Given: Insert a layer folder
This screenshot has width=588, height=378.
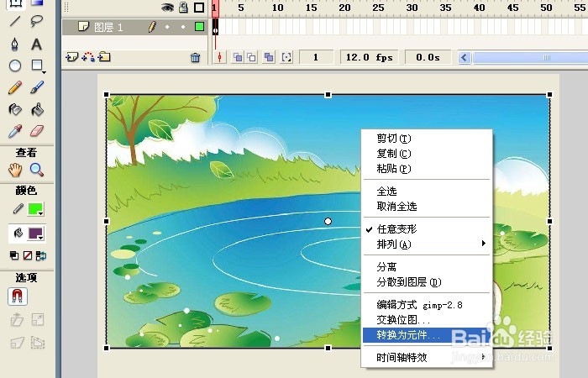Looking at the screenshot, I should click(104, 57).
